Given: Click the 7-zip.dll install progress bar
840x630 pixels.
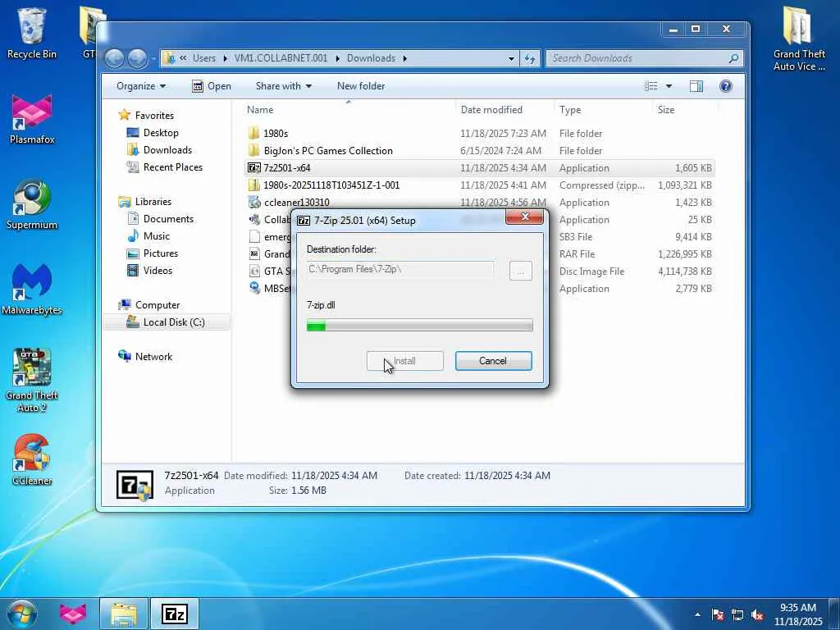Looking at the screenshot, I should pyautogui.click(x=419, y=325).
